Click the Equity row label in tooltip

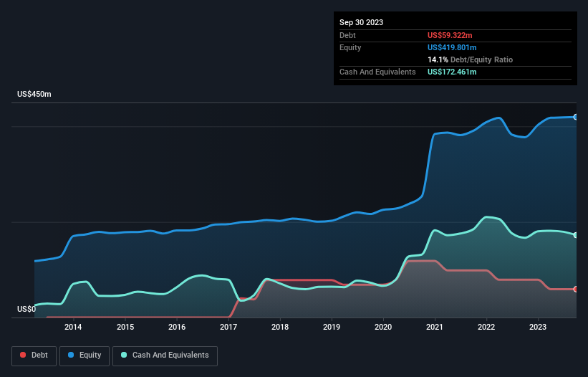pos(350,47)
